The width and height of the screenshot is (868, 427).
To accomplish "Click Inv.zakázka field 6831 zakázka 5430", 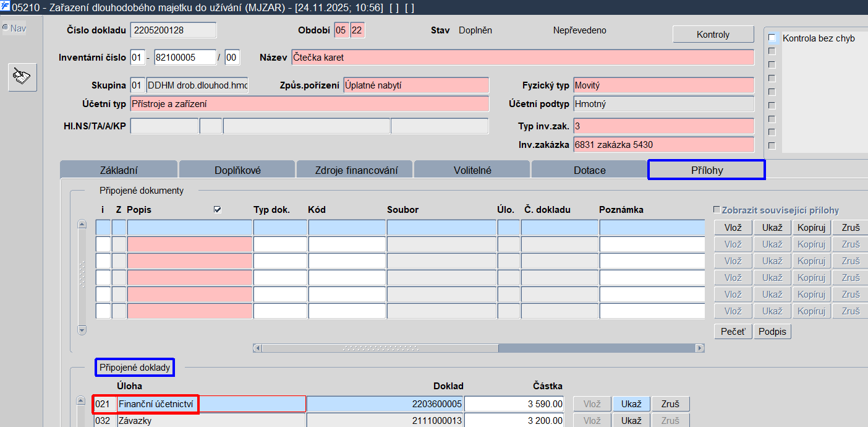I will 663,145.
